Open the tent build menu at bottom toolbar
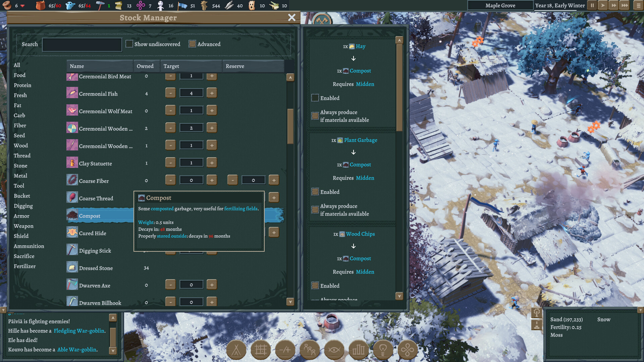644x362 pixels. [236, 350]
